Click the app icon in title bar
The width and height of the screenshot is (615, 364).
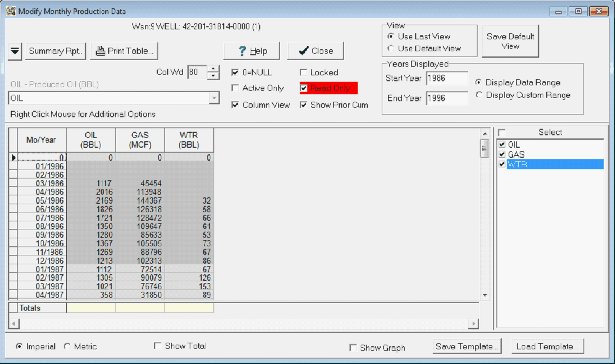pyautogui.click(x=10, y=11)
